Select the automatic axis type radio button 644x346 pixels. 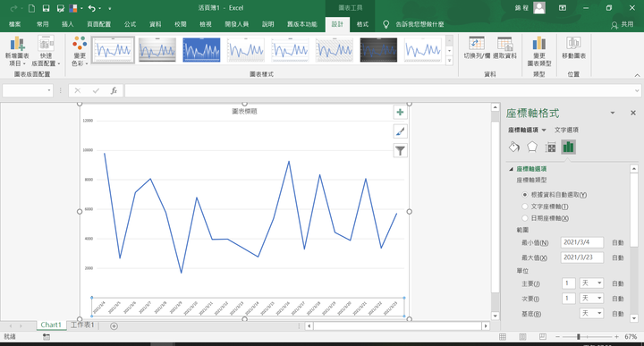tap(524, 195)
